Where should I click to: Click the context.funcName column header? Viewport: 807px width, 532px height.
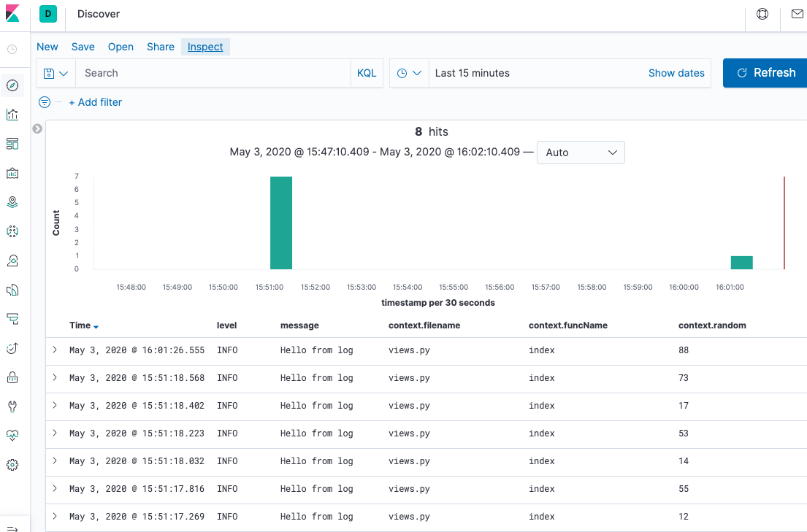[x=568, y=325]
